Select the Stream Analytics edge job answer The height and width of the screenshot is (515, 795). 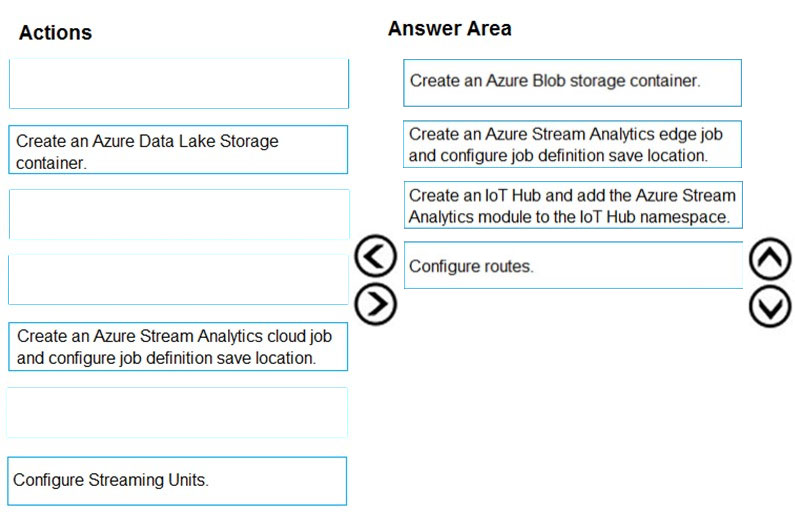(572, 144)
